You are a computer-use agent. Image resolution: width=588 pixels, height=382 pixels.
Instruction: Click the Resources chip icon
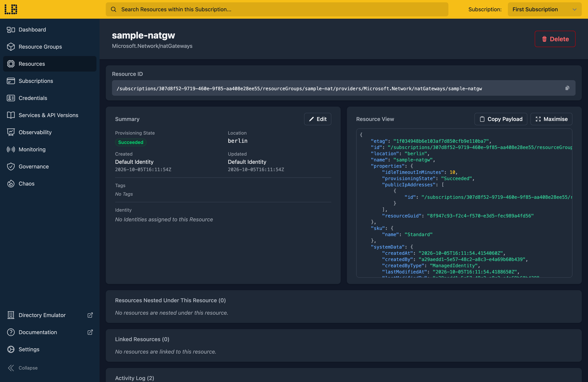[x=11, y=64]
